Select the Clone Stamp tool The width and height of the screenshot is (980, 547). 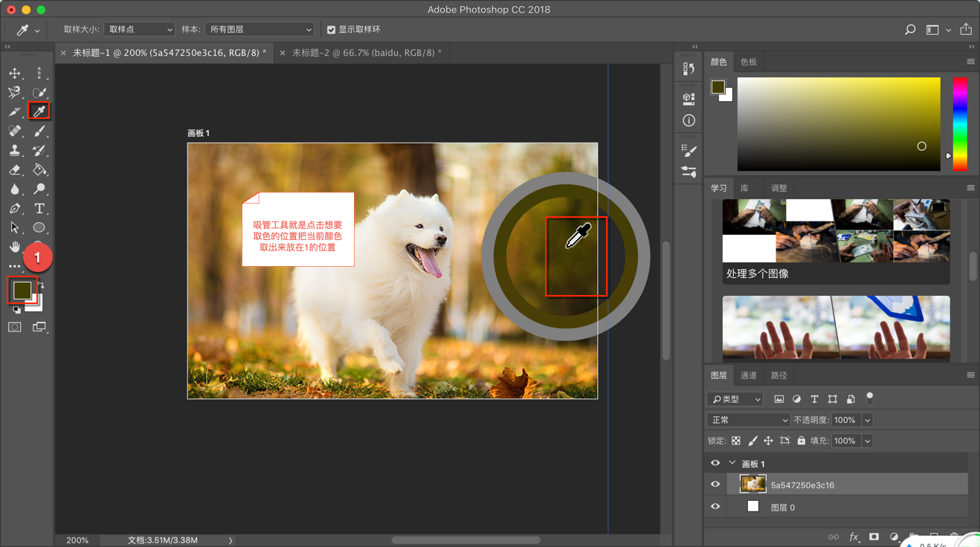[15, 150]
